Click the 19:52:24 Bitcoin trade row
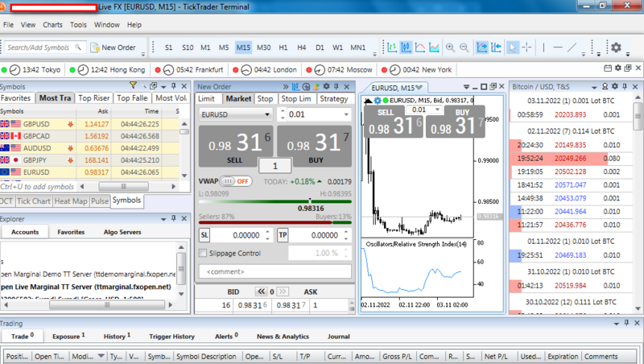Screen dimensions: 644x364 pos(570,158)
